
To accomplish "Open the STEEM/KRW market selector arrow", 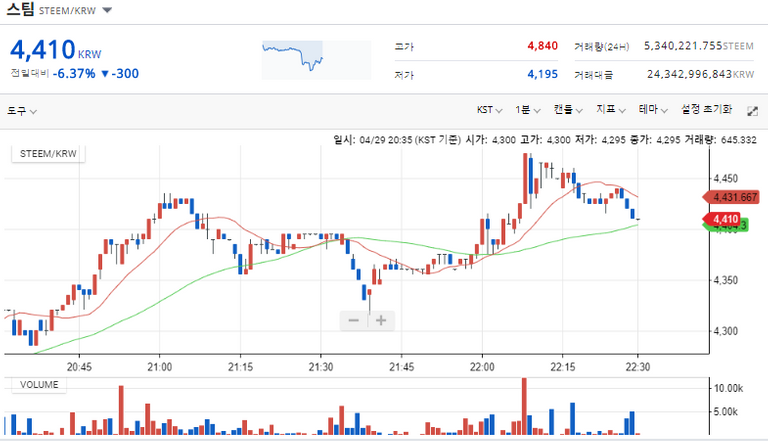I will (107, 10).
